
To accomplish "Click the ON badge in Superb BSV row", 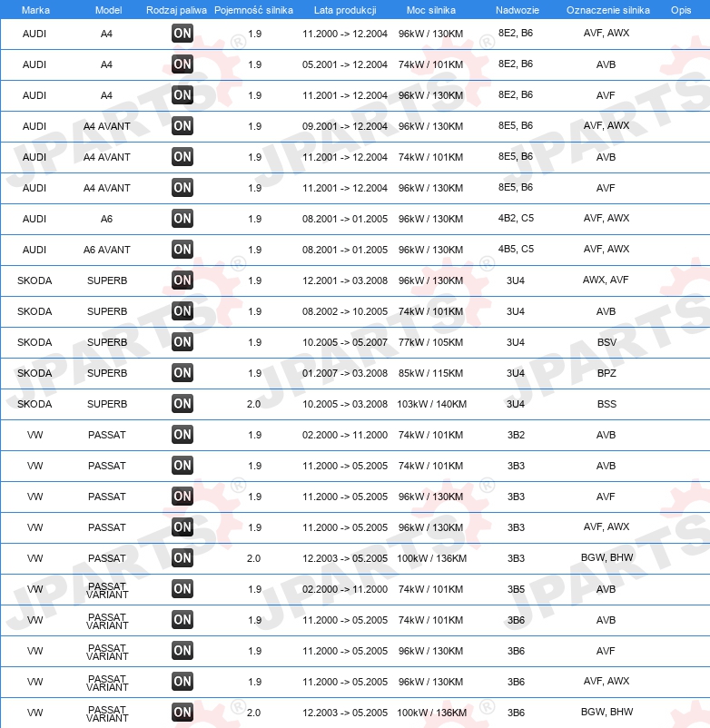I will pyautogui.click(x=182, y=342).
